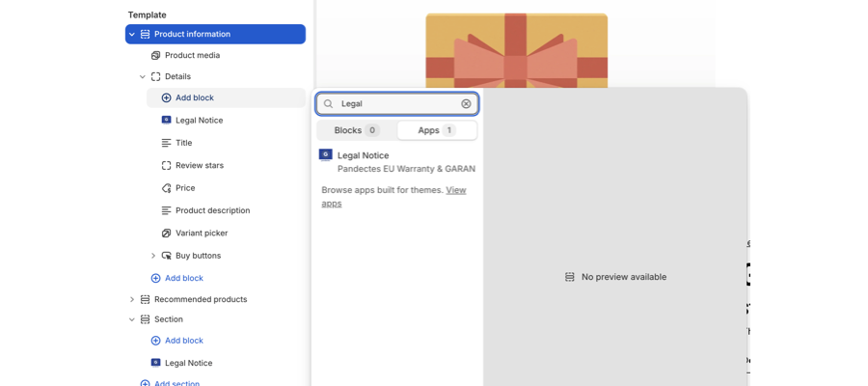Click the Template heading text

click(x=148, y=14)
